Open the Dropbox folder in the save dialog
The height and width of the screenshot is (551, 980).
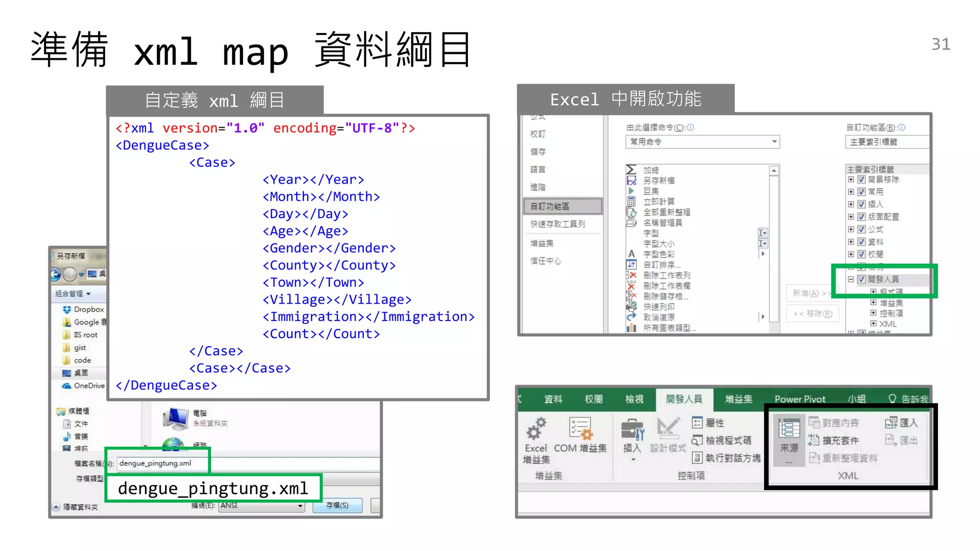coord(84,309)
